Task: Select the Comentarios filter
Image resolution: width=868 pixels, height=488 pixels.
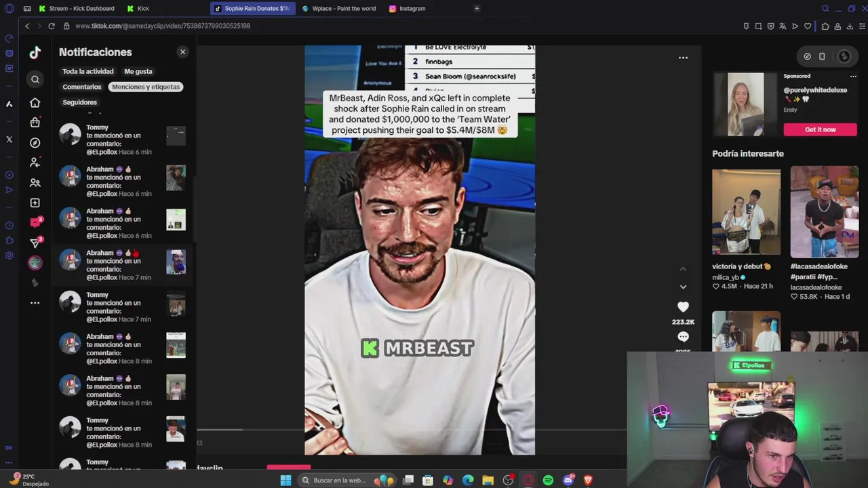Action: click(x=82, y=87)
